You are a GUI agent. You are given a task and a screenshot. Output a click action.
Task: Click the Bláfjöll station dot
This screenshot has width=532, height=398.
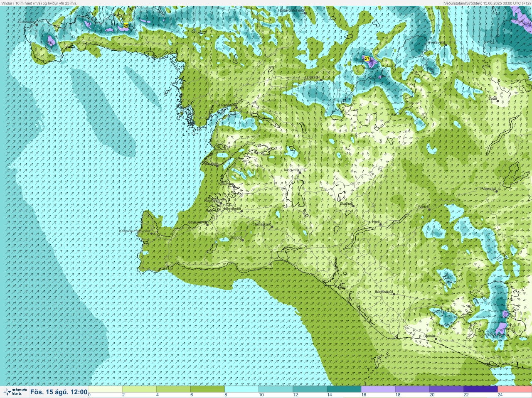pos(242,240)
